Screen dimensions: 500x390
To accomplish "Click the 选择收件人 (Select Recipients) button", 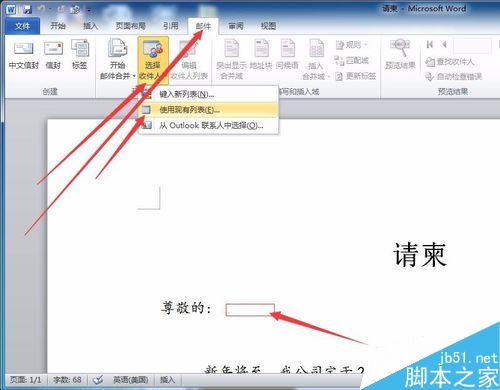I will coord(153,59).
